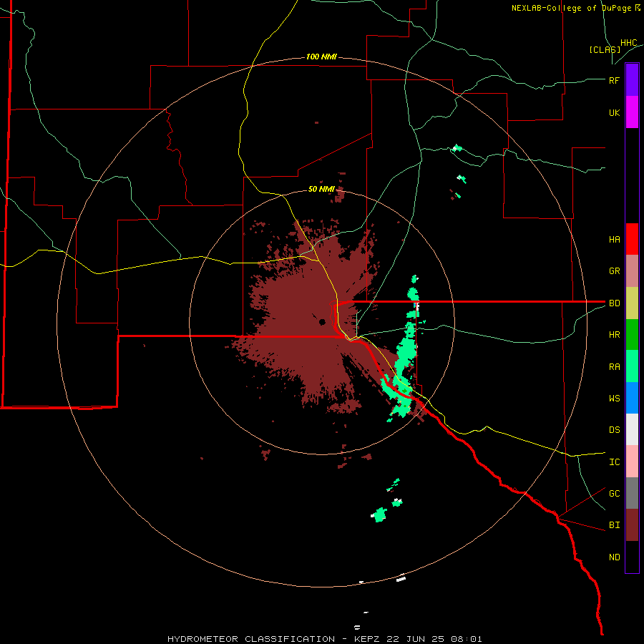Click the 08:01 timestamp
This screenshot has width=644, height=644.
click(466, 639)
